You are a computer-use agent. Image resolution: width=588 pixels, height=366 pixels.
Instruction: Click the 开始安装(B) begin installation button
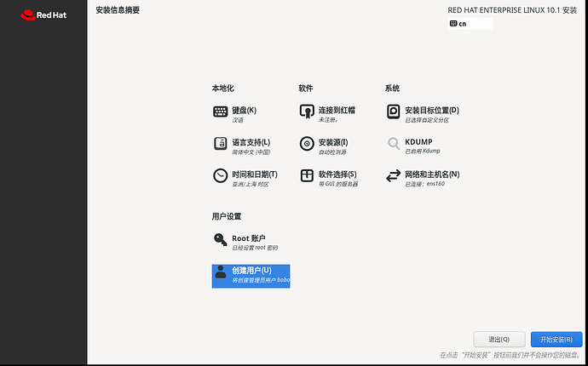point(556,340)
